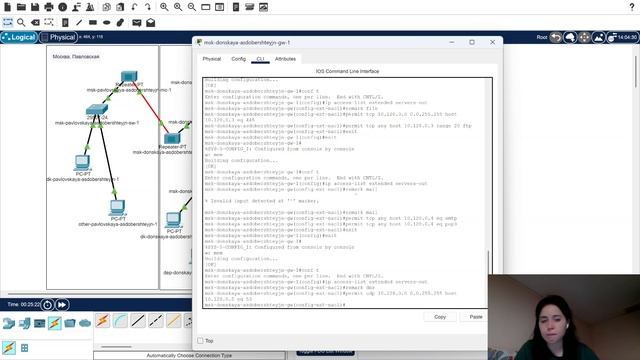Choose the Copper Straight-Through cable
640x360 pixels.
pyautogui.click(x=138, y=321)
